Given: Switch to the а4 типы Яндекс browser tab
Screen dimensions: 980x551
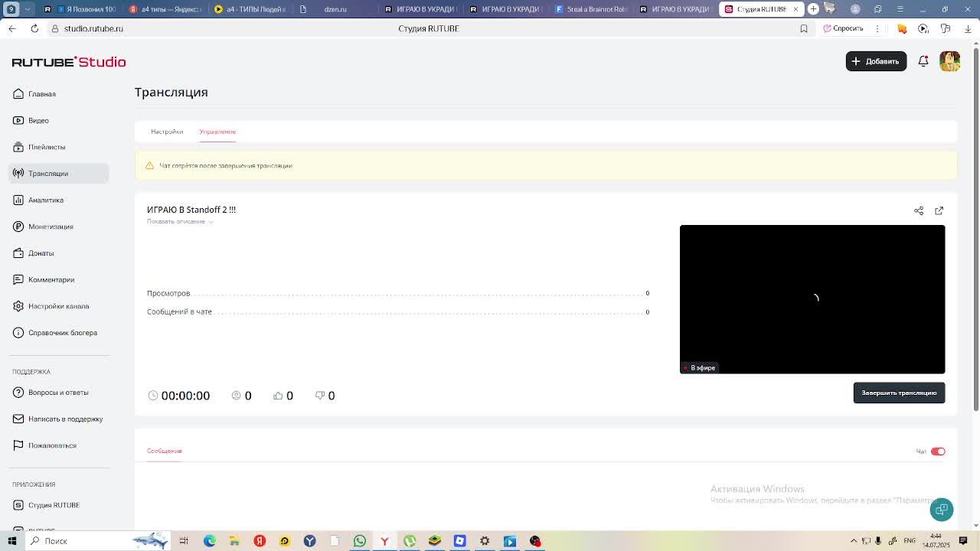Looking at the screenshot, I should pos(165,9).
